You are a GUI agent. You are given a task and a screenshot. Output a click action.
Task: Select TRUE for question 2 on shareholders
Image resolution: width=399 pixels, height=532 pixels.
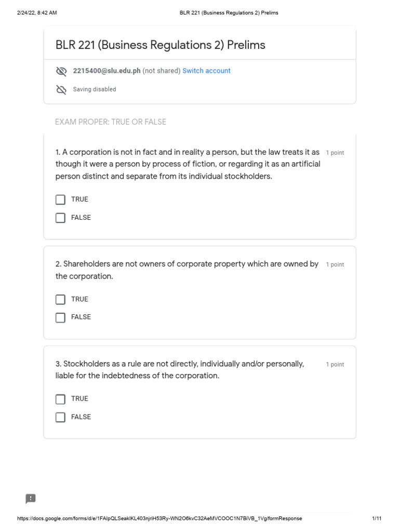coord(61,299)
